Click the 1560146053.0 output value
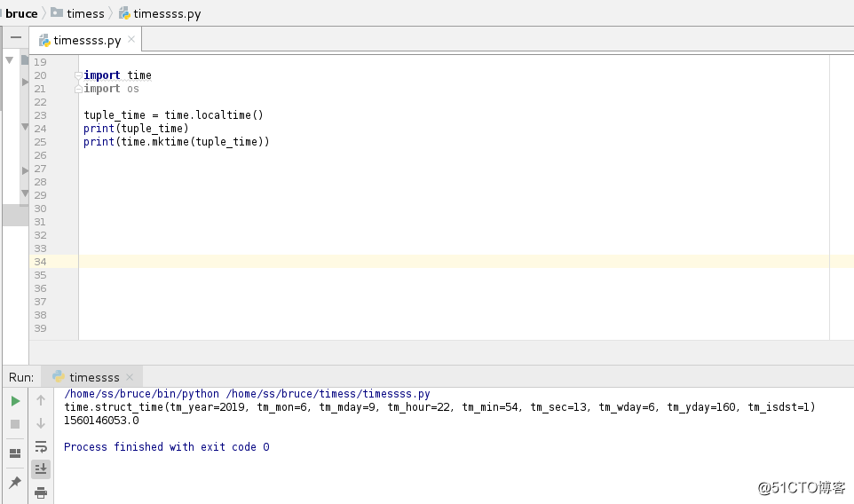 (x=101, y=421)
